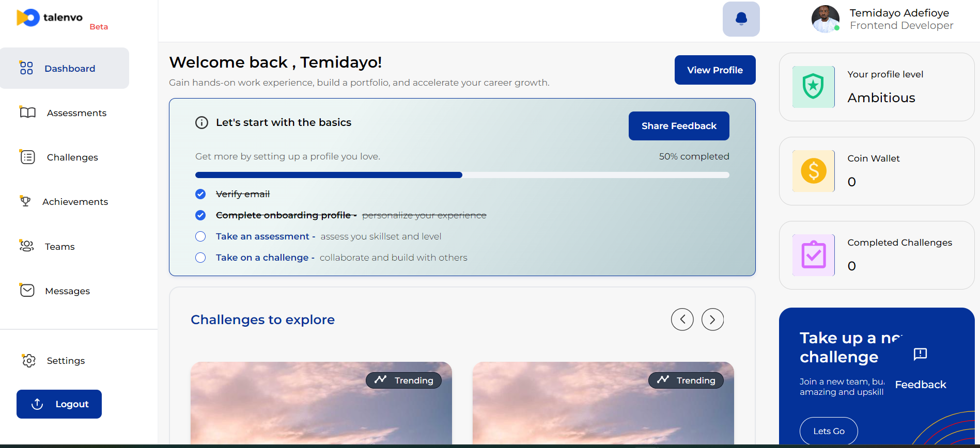Click Temidayo's profile avatar
The width and height of the screenshot is (980, 448).
826,19
